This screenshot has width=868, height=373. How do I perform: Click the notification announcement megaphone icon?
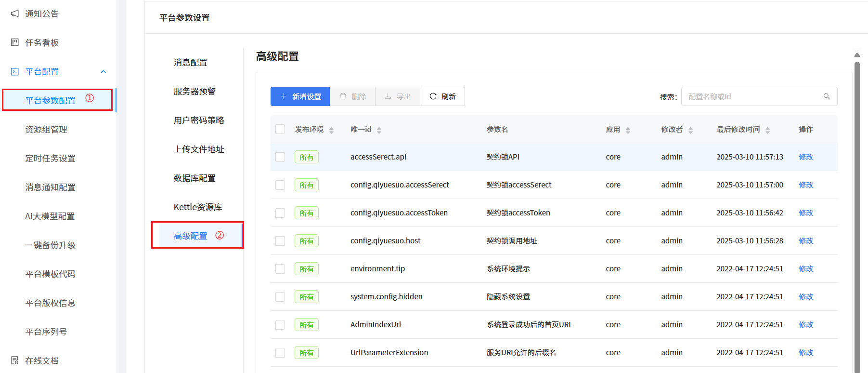pyautogui.click(x=15, y=13)
